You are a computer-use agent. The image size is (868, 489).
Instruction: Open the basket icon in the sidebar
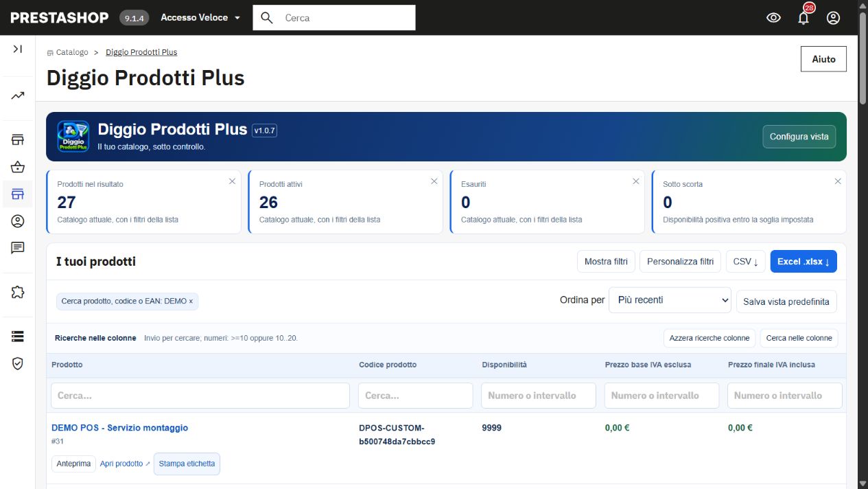coord(18,167)
